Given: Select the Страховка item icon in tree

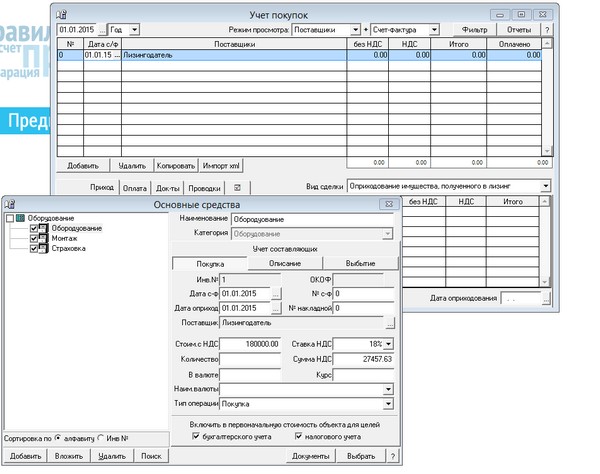Looking at the screenshot, I should (44, 249).
